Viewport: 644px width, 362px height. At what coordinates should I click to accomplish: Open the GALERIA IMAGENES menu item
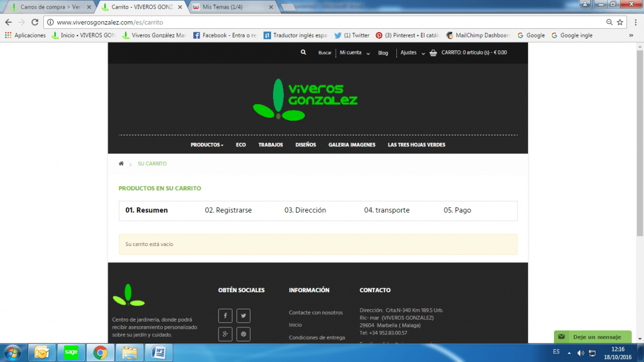352,145
